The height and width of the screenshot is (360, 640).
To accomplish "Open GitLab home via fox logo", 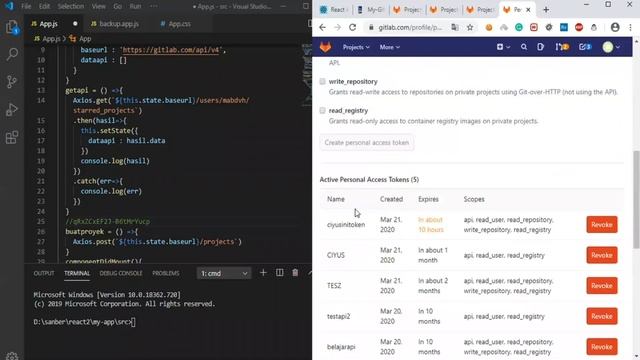I will (x=325, y=47).
